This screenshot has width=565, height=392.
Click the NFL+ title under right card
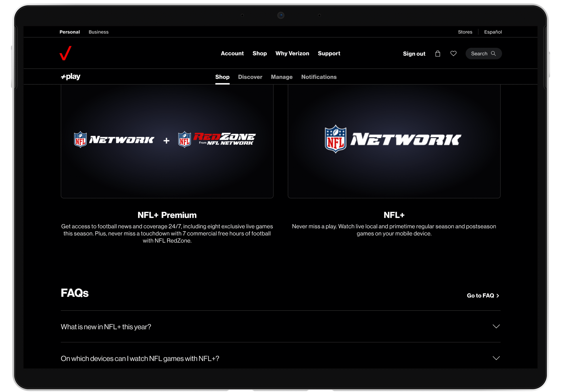point(394,215)
